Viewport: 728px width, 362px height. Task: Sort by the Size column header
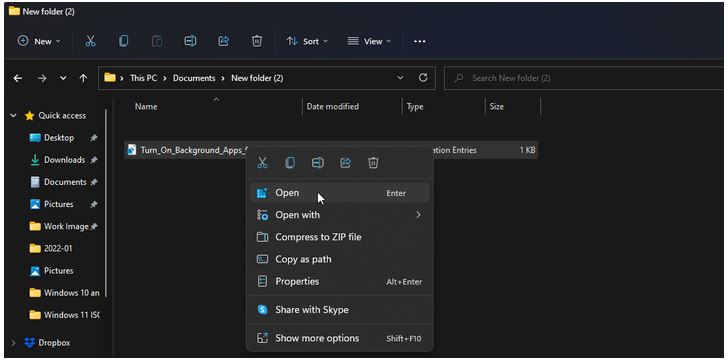pos(496,107)
